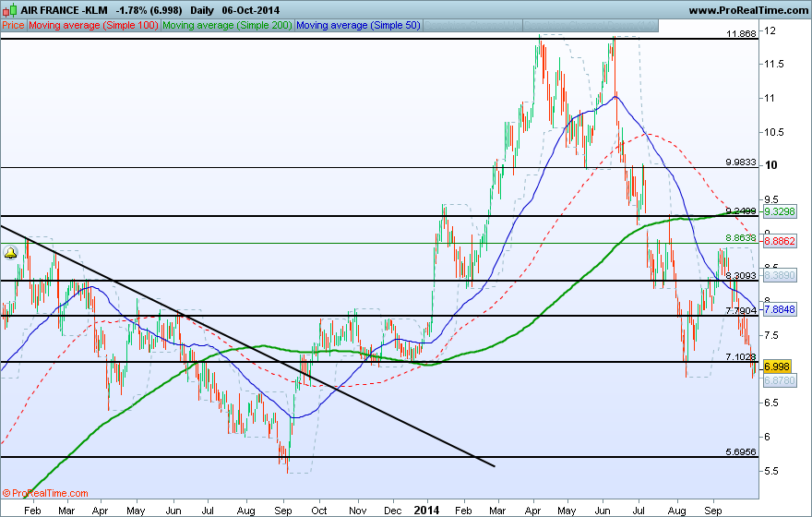
Task: Click the Dec label on the time axis
Action: 392,511
